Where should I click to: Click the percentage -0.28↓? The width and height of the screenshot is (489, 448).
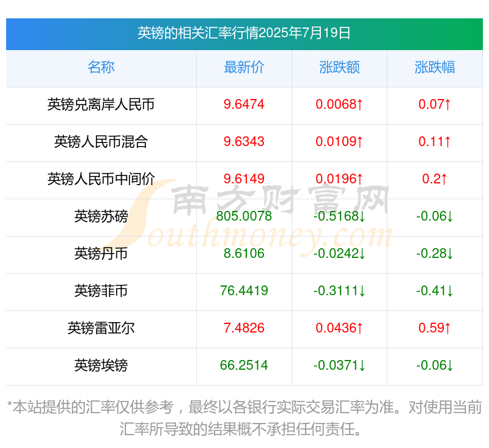pyautogui.click(x=435, y=254)
